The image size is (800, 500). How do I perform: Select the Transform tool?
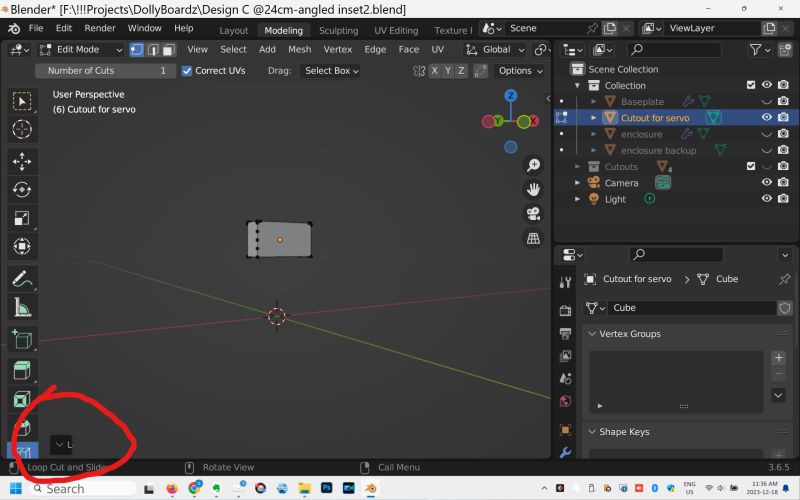tap(22, 246)
